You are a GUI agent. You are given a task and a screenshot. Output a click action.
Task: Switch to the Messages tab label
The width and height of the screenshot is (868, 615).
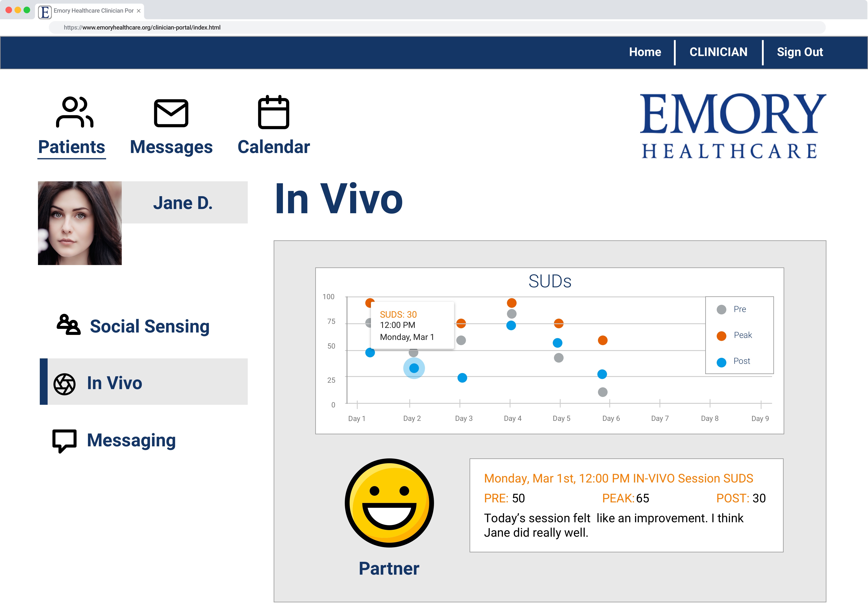[x=171, y=147]
